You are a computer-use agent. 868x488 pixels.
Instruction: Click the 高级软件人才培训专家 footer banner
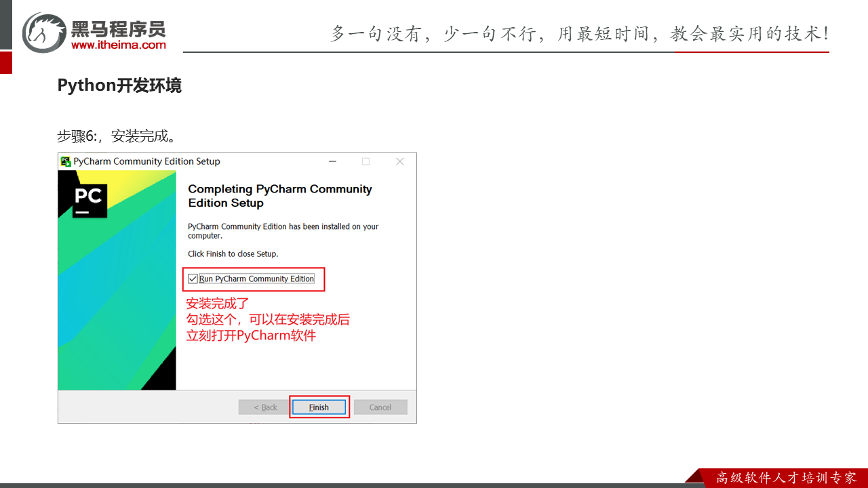click(x=786, y=478)
